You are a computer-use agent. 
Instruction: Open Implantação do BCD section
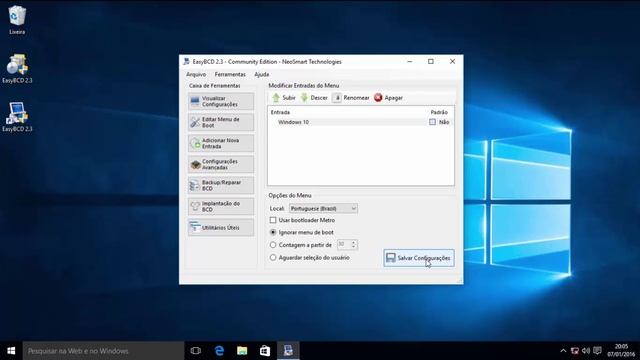coord(221,207)
